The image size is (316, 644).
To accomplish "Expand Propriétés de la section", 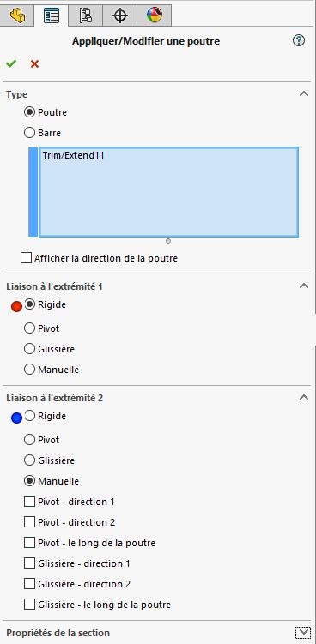I will [x=304, y=633].
